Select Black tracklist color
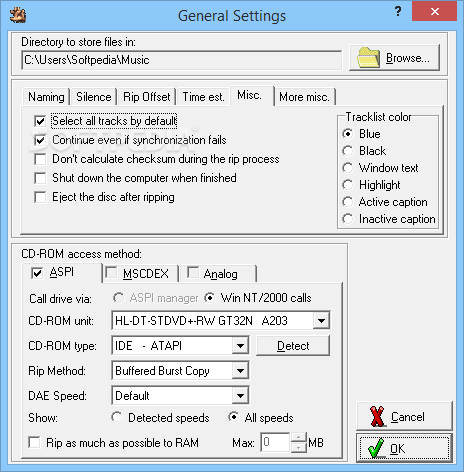The image size is (464, 472). 347,151
